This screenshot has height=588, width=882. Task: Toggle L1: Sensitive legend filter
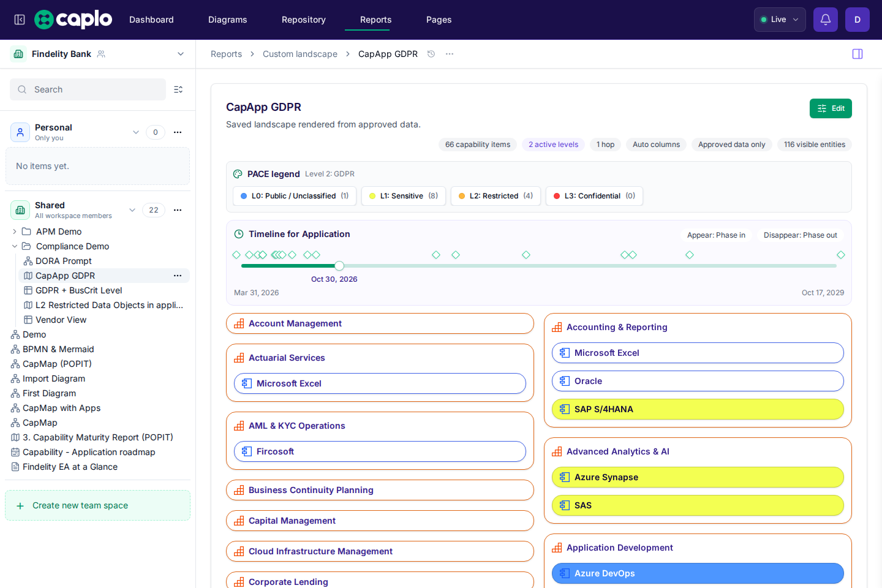coord(404,196)
